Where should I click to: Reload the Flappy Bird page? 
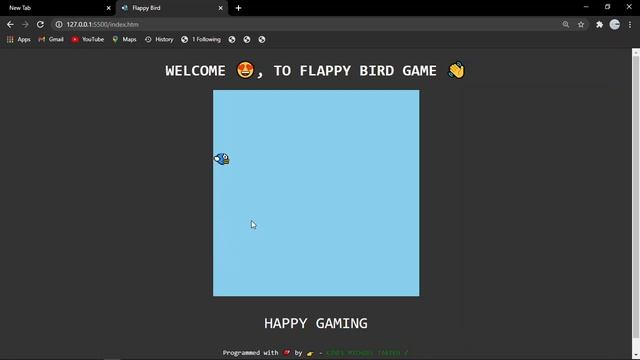pyautogui.click(x=40, y=24)
